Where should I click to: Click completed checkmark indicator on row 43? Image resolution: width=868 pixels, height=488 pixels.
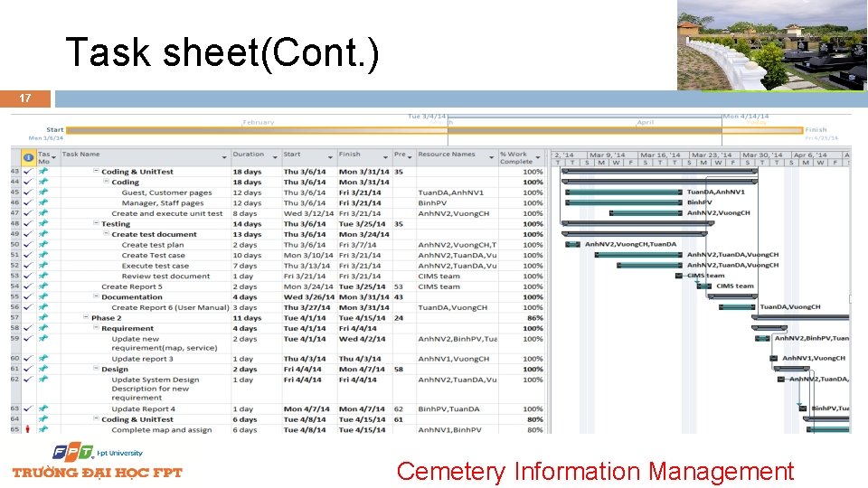(x=28, y=171)
